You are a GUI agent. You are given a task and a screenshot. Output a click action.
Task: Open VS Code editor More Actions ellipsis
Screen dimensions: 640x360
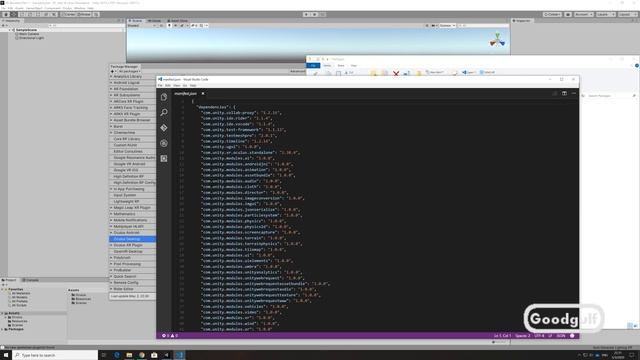[x=573, y=93]
